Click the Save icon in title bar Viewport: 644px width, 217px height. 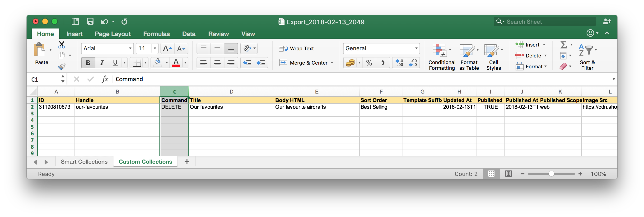tap(90, 22)
